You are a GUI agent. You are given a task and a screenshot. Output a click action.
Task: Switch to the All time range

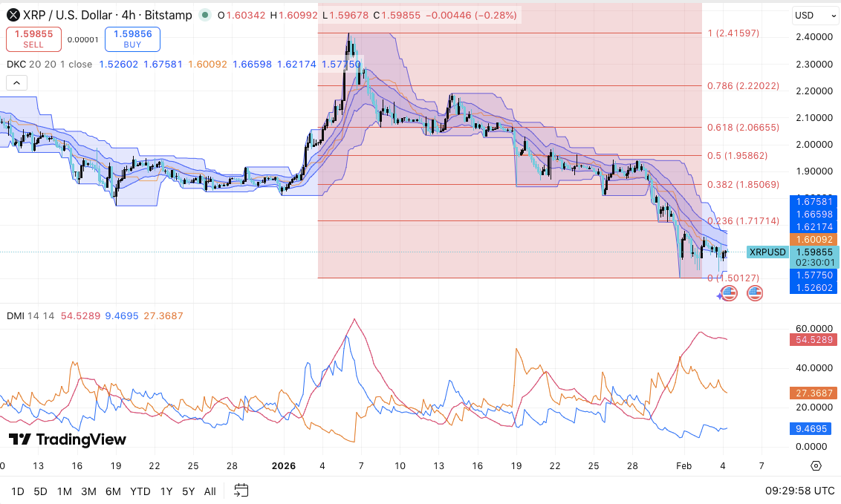point(210,491)
